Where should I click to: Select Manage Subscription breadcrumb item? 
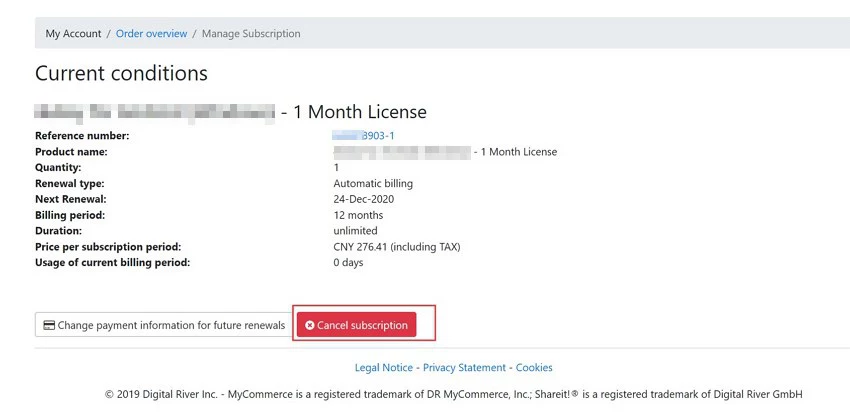click(251, 33)
